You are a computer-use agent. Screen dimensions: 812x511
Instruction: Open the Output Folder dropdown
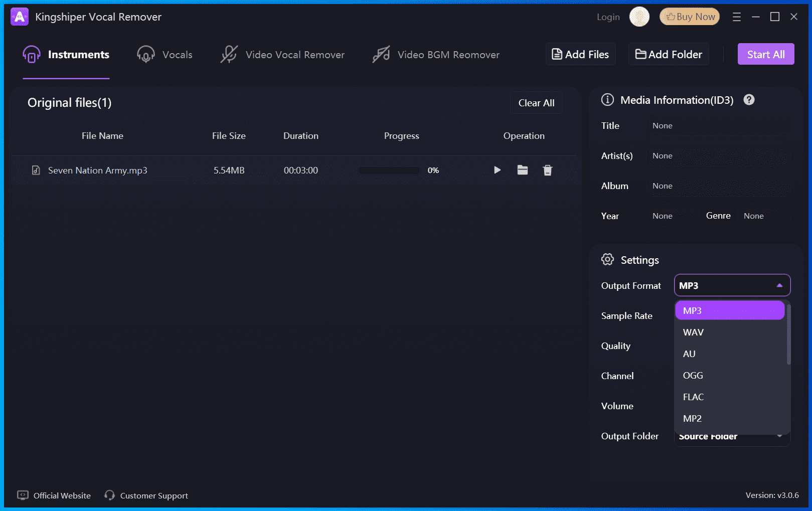(x=732, y=439)
